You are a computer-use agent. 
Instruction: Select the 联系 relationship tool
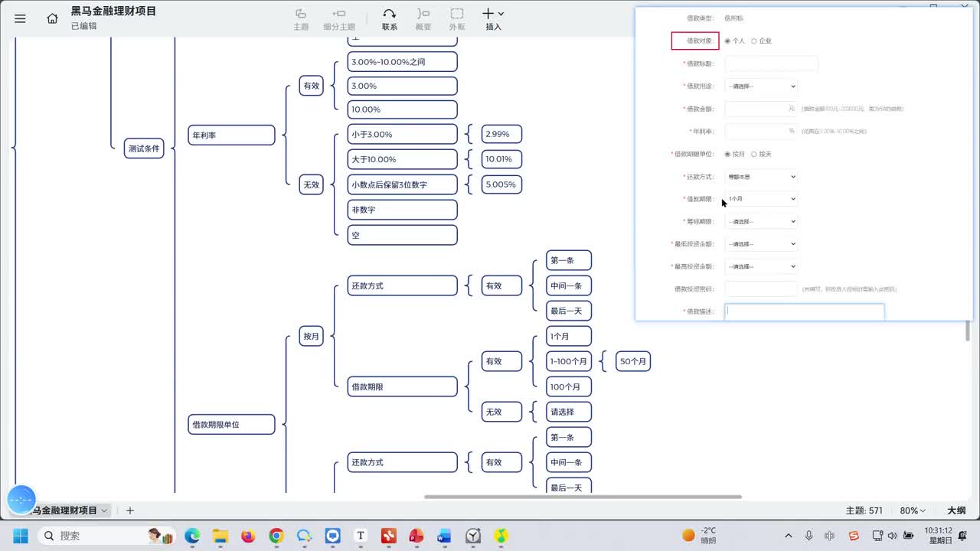390,19
